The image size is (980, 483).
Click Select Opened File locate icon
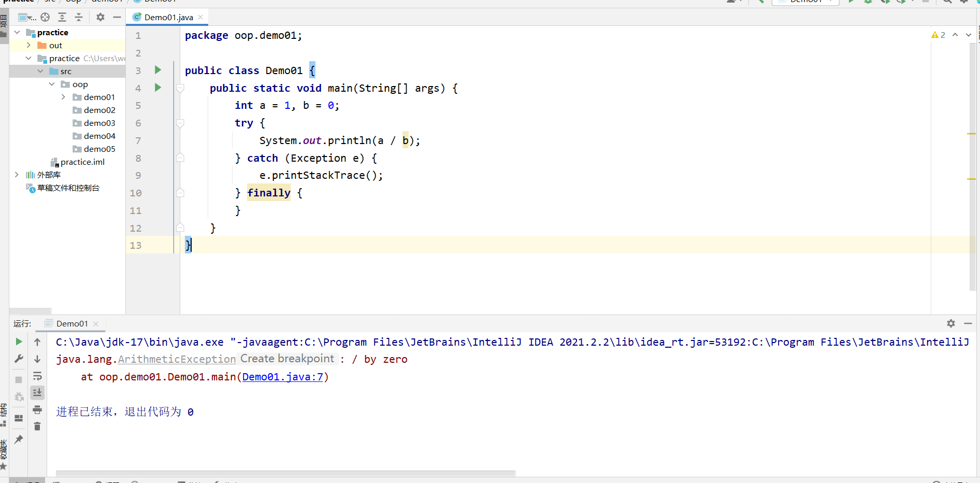[x=45, y=17]
